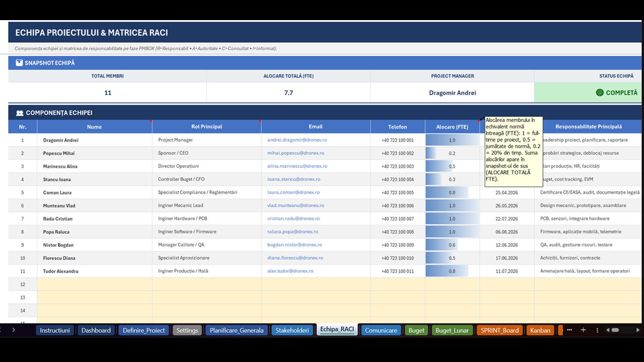Click the horizontal scrollbar left arrow
The image size is (644, 362).
pos(607,330)
